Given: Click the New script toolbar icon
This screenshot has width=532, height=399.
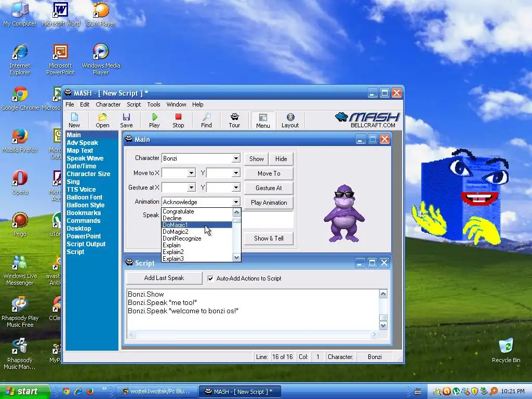Looking at the screenshot, I should point(74,121).
